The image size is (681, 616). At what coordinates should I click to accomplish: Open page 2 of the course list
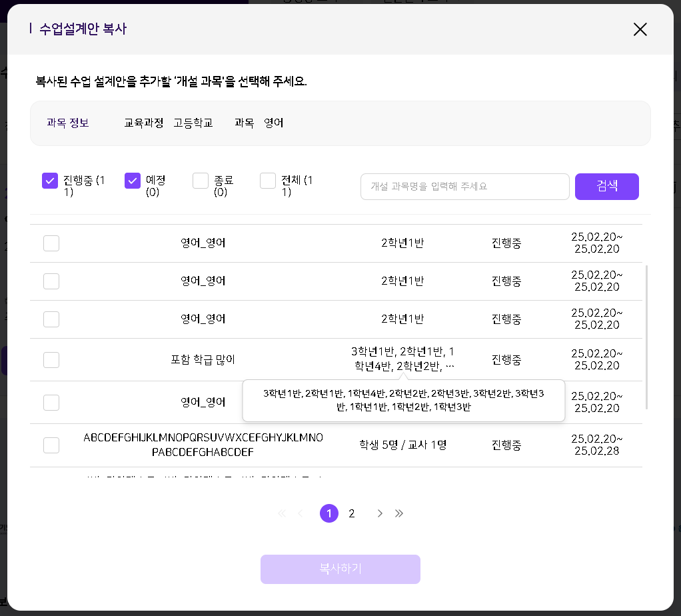[352, 513]
